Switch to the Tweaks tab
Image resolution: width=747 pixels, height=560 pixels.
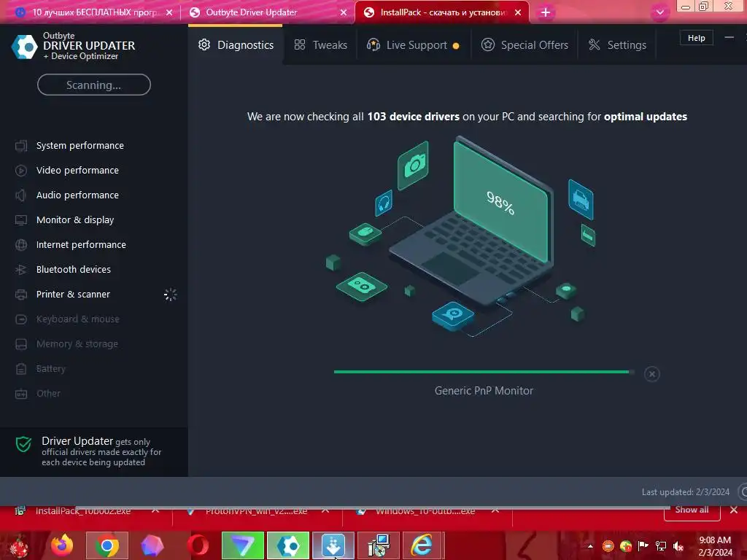point(321,44)
